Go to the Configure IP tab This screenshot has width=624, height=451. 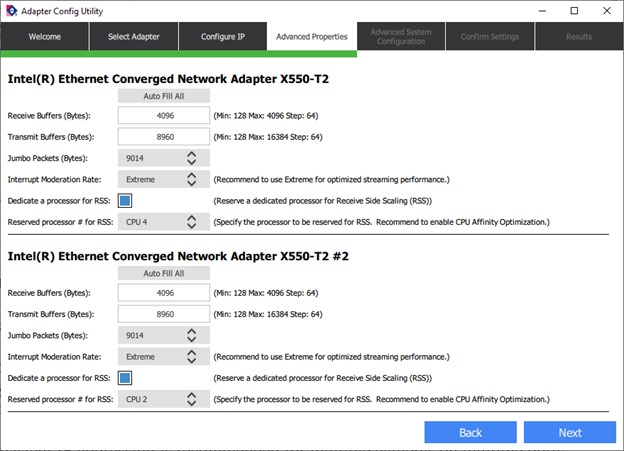click(x=222, y=37)
